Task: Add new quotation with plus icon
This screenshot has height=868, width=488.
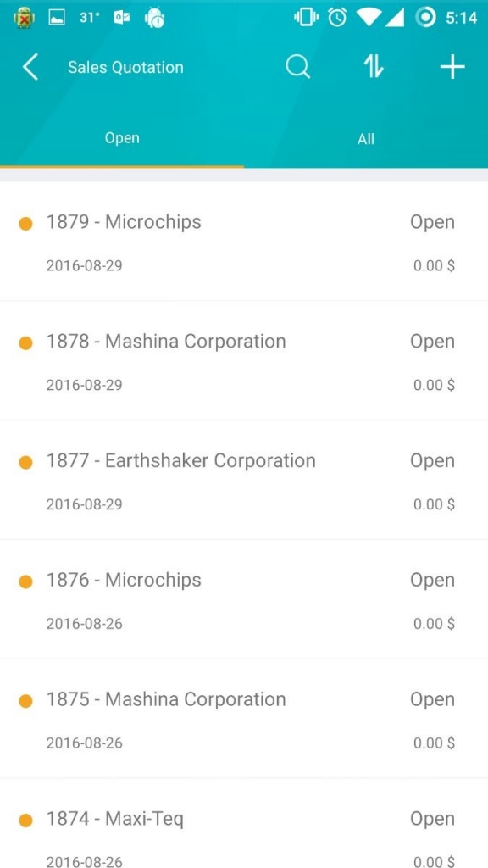Action: 452,68
